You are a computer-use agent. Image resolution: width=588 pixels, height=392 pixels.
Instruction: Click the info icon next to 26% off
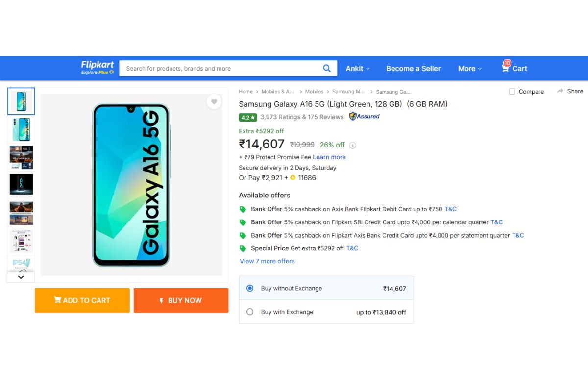coord(352,145)
